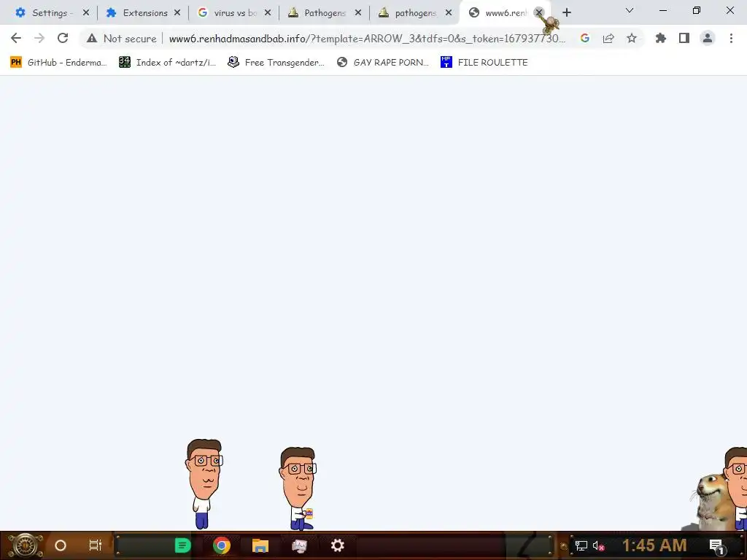Image resolution: width=747 pixels, height=560 pixels.
Task: Click the 1:45 AM clock
Action: [x=654, y=545]
